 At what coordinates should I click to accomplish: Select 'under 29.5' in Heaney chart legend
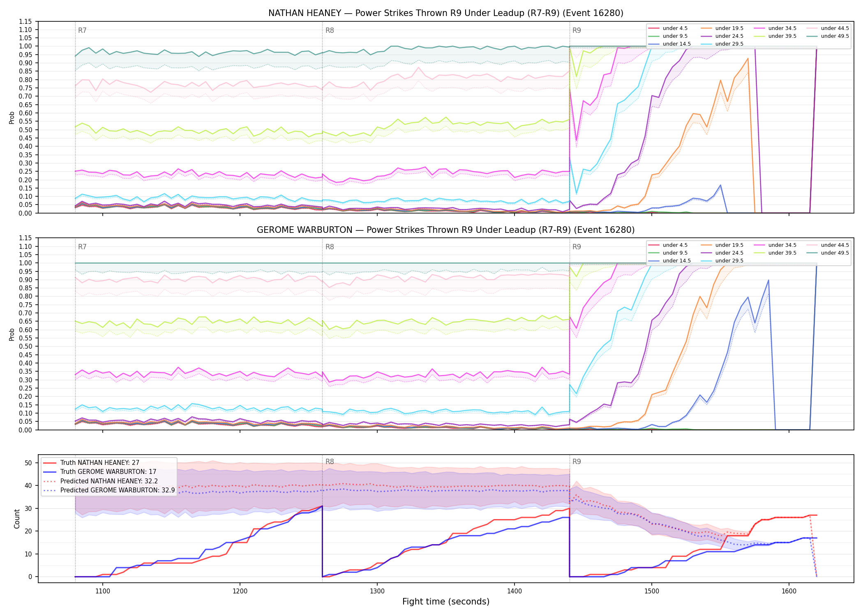tap(722, 44)
